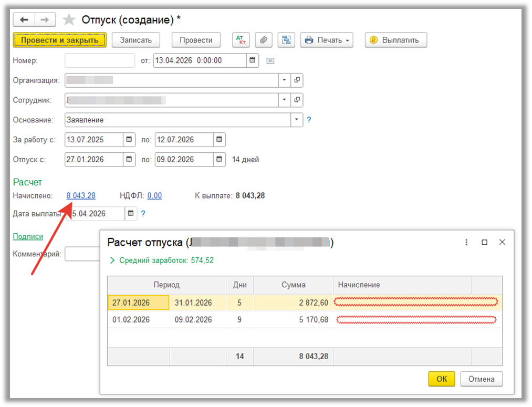
Task: Confirm dialog with OK button
Action: (x=442, y=379)
